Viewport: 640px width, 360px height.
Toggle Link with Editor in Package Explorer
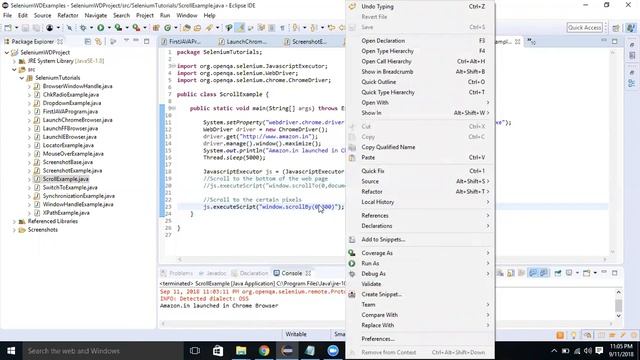[x=98, y=41]
